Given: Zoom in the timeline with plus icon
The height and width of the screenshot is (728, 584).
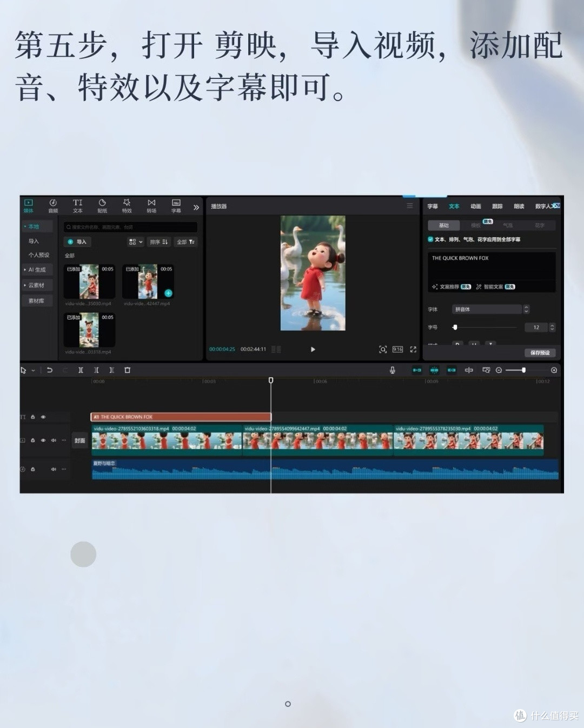Looking at the screenshot, I should tap(554, 370).
